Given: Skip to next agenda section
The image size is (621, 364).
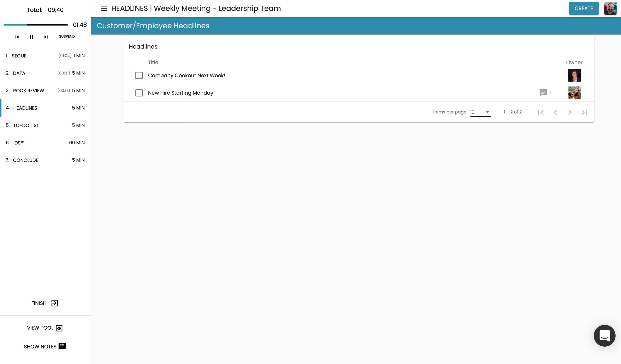Looking at the screenshot, I should click(x=46, y=37).
